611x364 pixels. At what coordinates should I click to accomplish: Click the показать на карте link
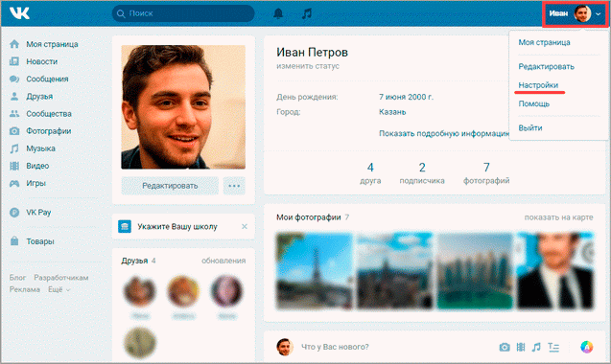tap(558, 217)
